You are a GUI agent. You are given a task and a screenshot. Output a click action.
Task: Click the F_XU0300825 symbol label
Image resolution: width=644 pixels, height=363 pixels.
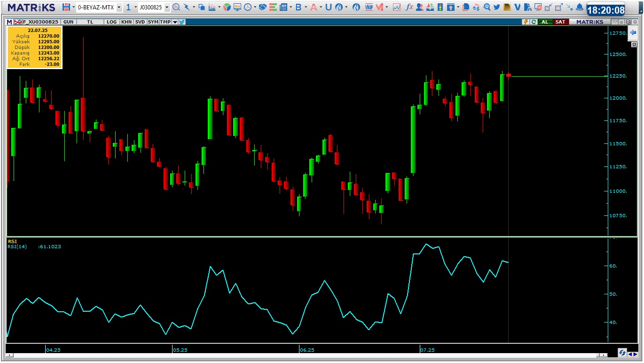pyautogui.click(x=41, y=22)
